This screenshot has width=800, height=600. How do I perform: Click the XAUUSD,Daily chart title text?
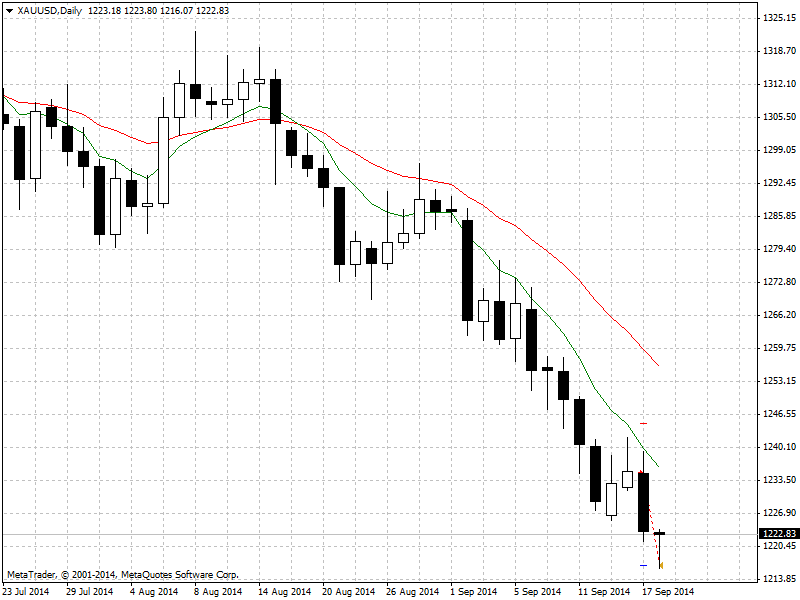pos(49,11)
